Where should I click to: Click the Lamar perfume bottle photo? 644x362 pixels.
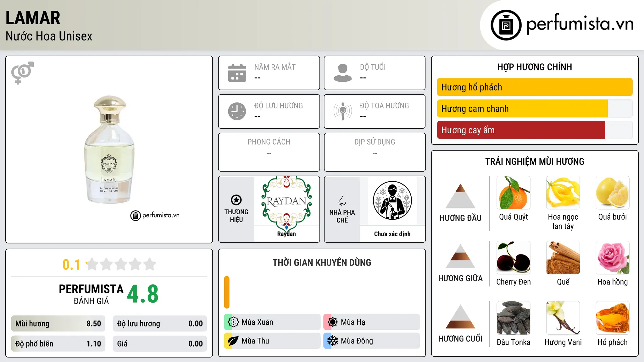[109, 149]
